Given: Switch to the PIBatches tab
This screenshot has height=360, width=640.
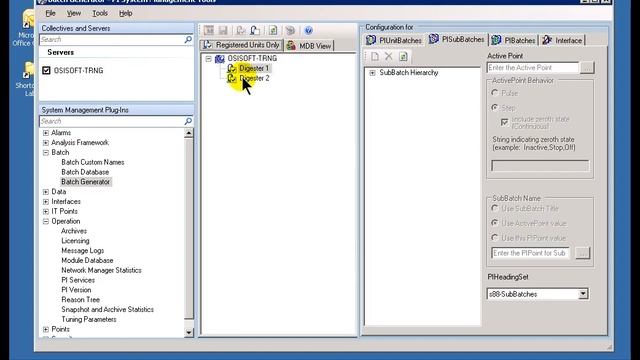Looking at the screenshot, I should [513, 40].
